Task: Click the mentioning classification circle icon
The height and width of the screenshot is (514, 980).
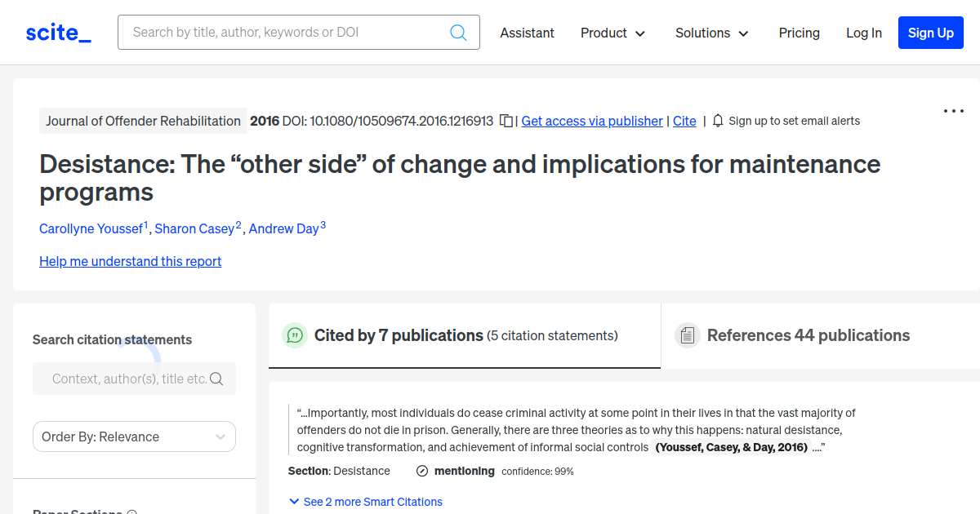Action: 422,471
